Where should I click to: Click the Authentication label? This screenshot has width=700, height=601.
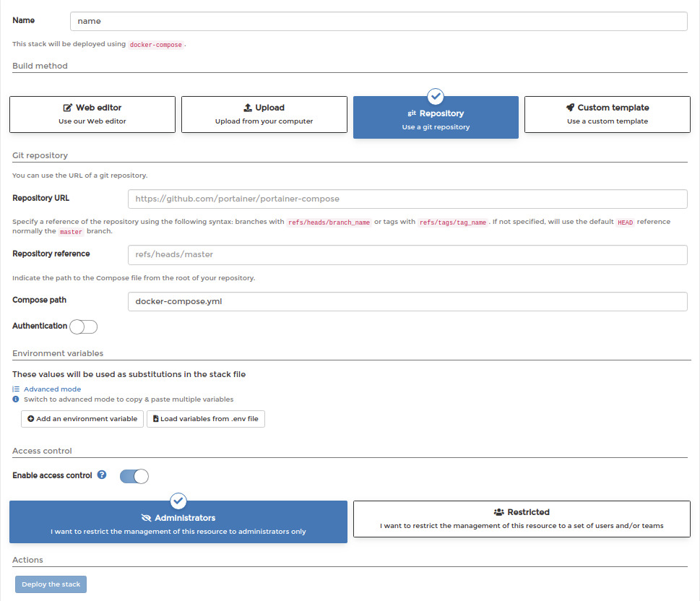[40, 326]
